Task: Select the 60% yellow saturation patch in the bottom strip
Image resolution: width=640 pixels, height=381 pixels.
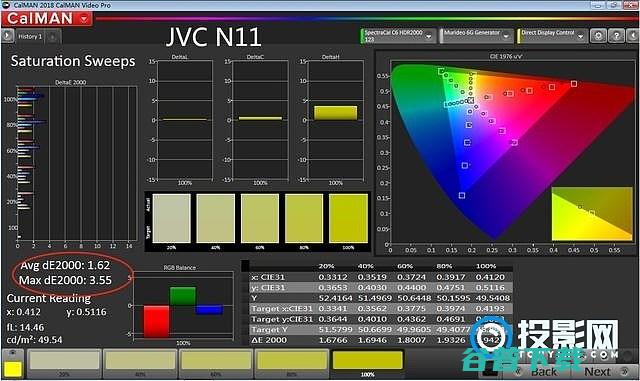Action: pos(216,363)
